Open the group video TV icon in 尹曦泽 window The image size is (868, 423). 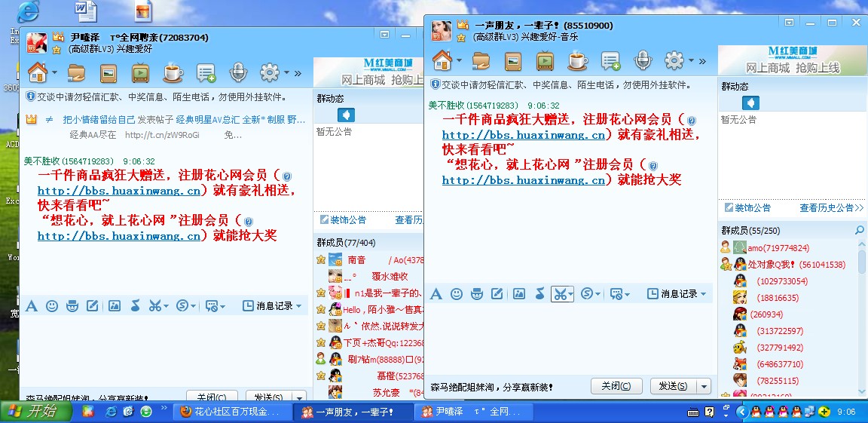point(140,73)
